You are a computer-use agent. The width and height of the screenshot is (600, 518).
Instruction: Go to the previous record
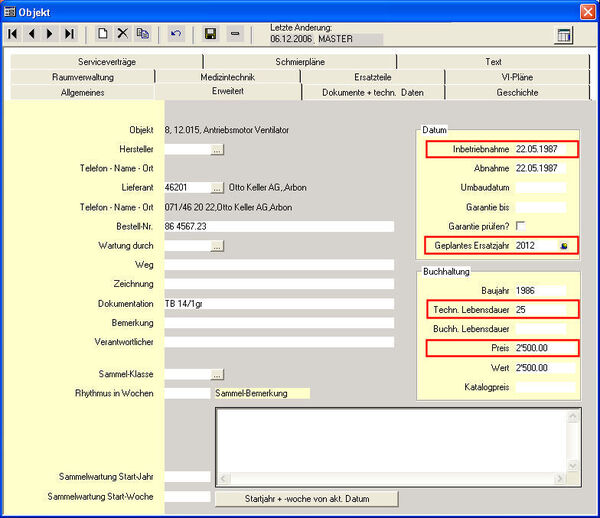point(31,34)
